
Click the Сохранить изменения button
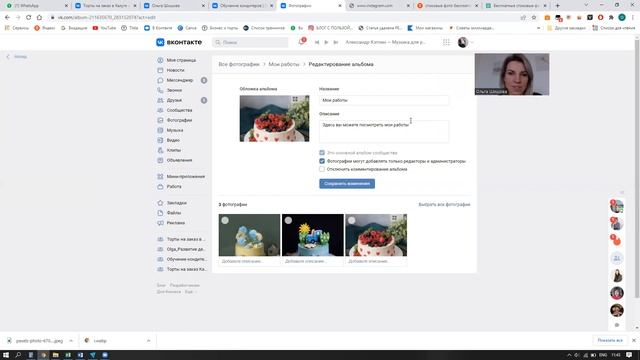coord(347,184)
